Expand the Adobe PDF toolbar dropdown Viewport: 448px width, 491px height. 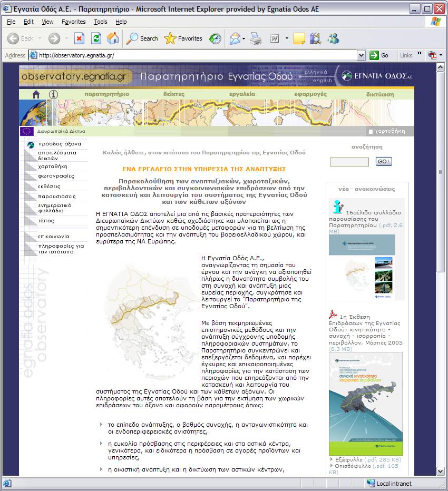point(441,55)
